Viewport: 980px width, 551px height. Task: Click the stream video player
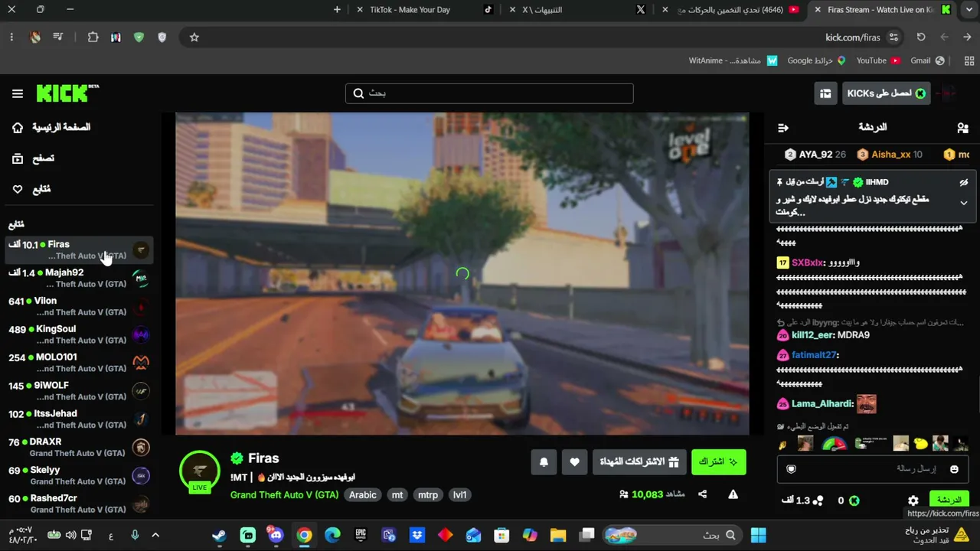coord(462,274)
